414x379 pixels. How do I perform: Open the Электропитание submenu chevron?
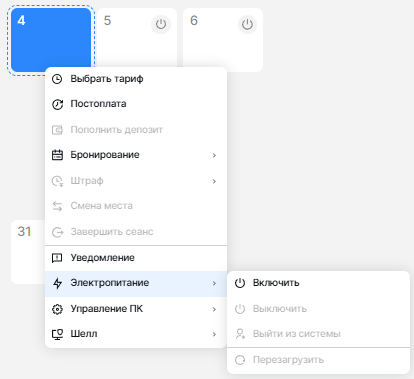(214, 283)
